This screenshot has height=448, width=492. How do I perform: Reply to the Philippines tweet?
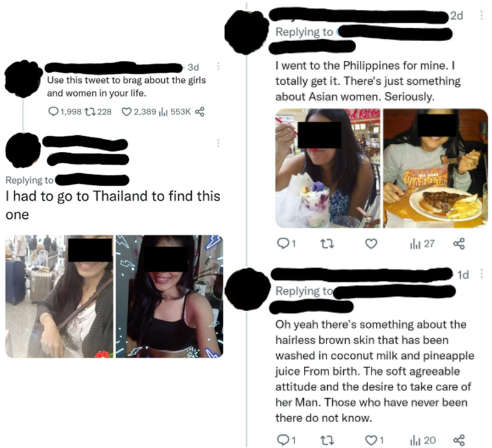pyautogui.click(x=283, y=243)
